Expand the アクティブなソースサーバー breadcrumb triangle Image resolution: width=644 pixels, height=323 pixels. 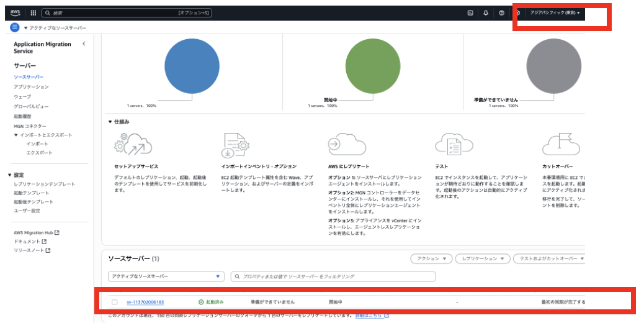click(x=26, y=28)
